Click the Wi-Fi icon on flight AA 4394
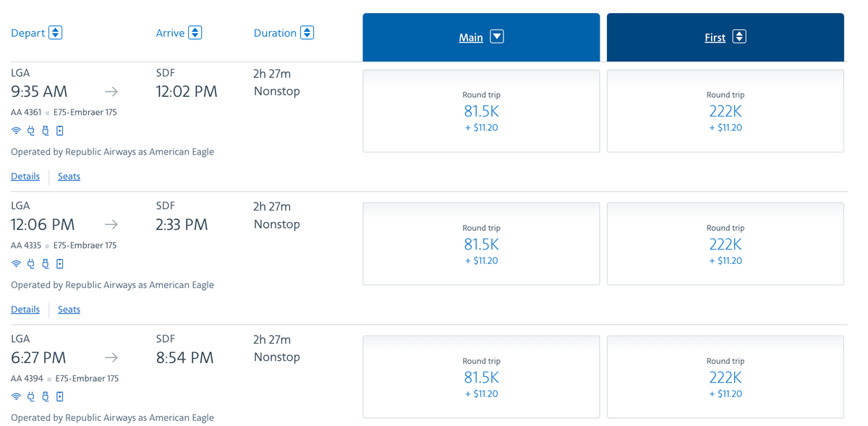Image resolution: width=868 pixels, height=426 pixels. coord(16,396)
